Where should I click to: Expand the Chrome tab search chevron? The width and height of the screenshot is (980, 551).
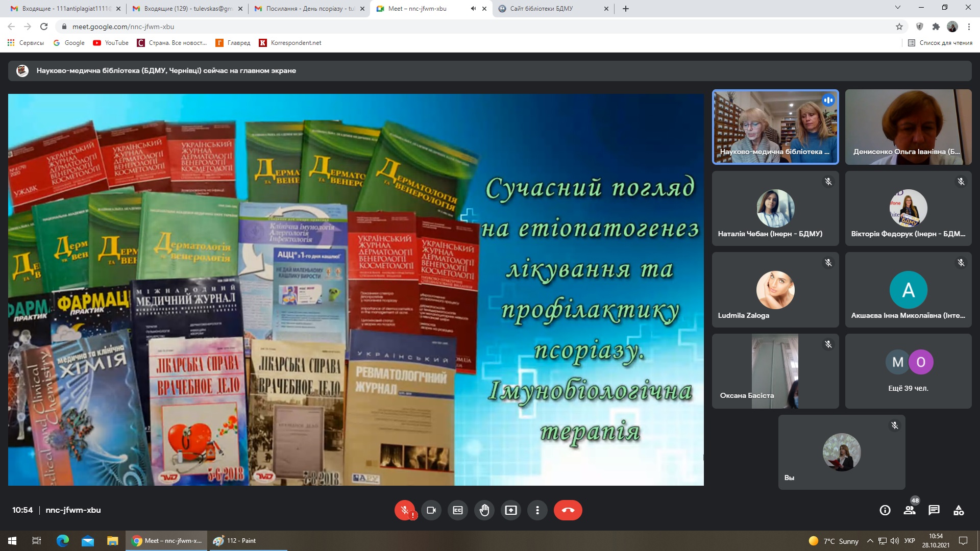coord(898,8)
